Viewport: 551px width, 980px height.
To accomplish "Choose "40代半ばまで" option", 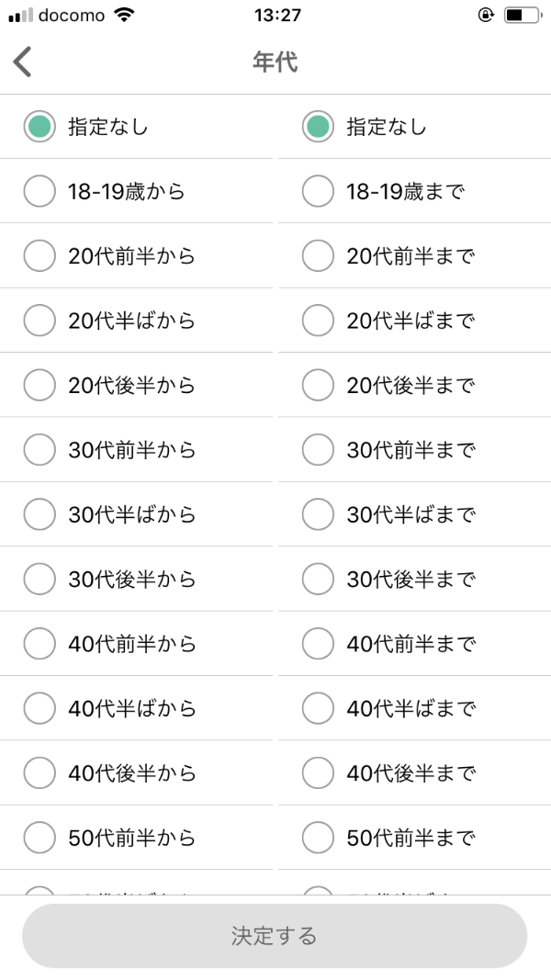I will [318, 708].
